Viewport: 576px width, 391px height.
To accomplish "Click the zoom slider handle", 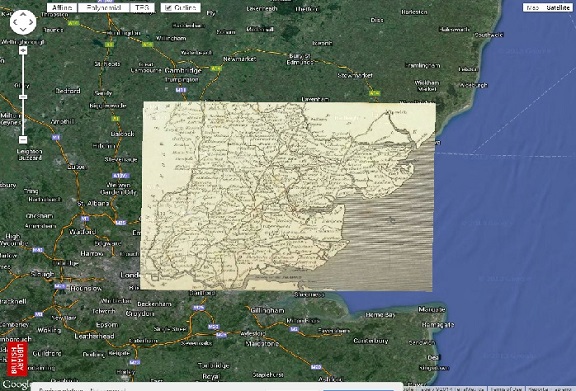I will (x=23, y=97).
